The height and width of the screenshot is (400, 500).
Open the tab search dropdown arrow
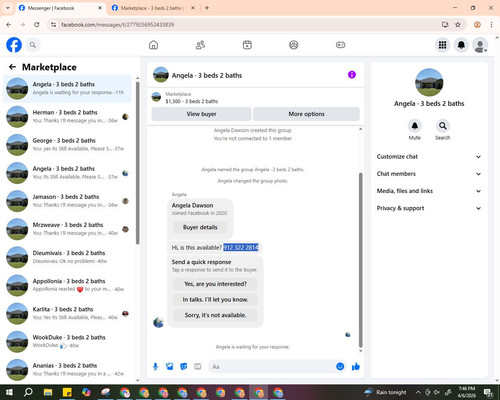click(x=8, y=8)
